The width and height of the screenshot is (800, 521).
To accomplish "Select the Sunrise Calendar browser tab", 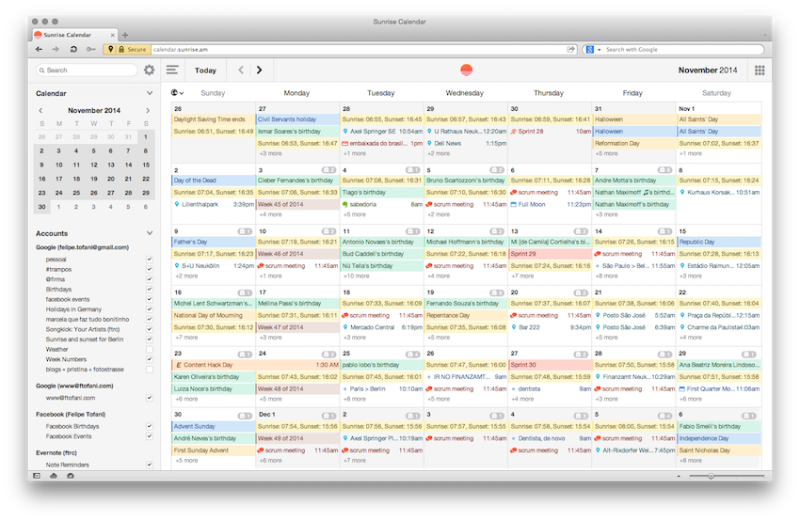I will tap(75, 35).
